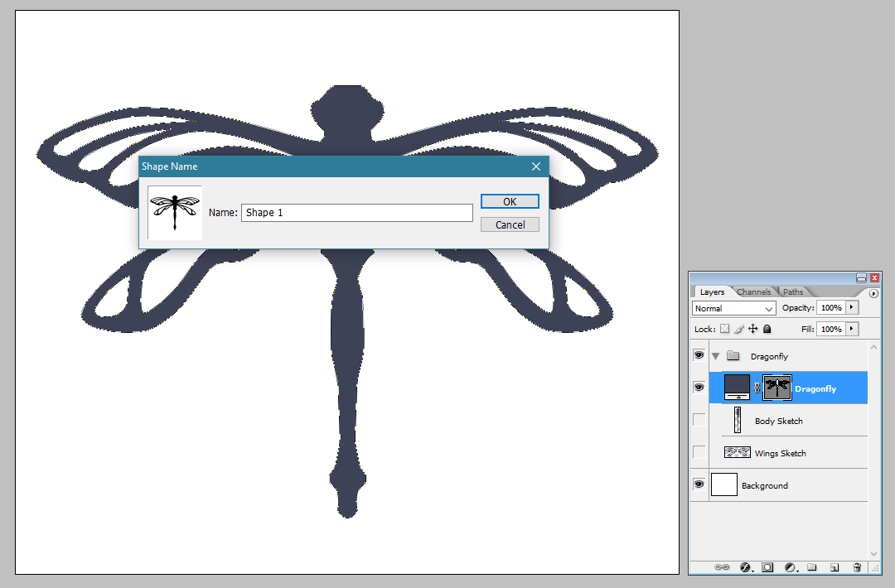Viewport: 895px width, 588px height.
Task: Show the Wings Sketch layer
Action: (699, 452)
